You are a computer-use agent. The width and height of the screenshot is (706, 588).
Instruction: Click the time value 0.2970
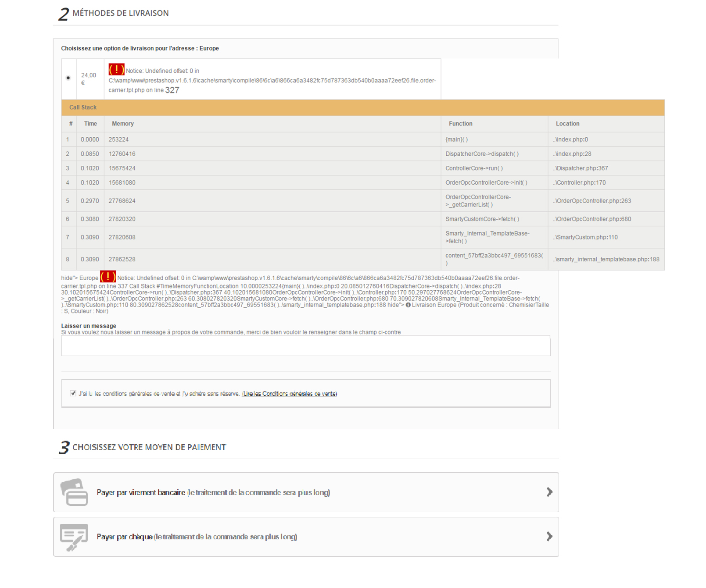(x=90, y=201)
